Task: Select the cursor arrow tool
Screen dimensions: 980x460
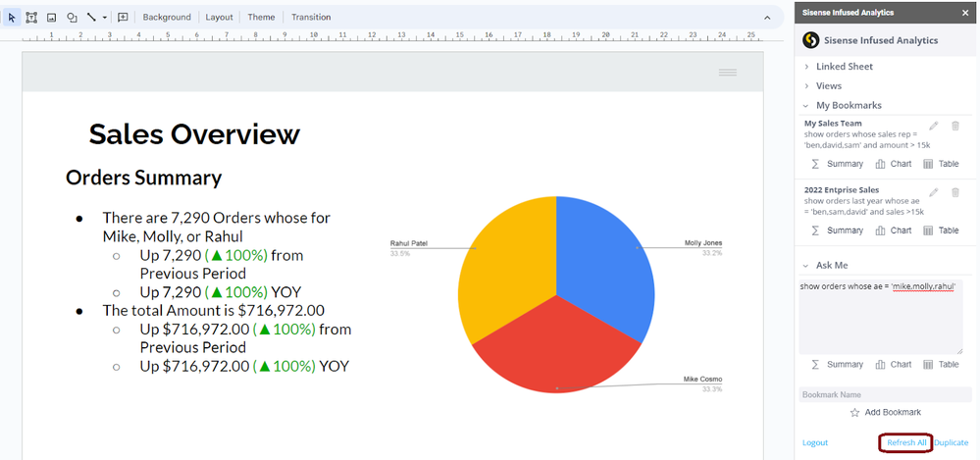Action: coord(12,18)
